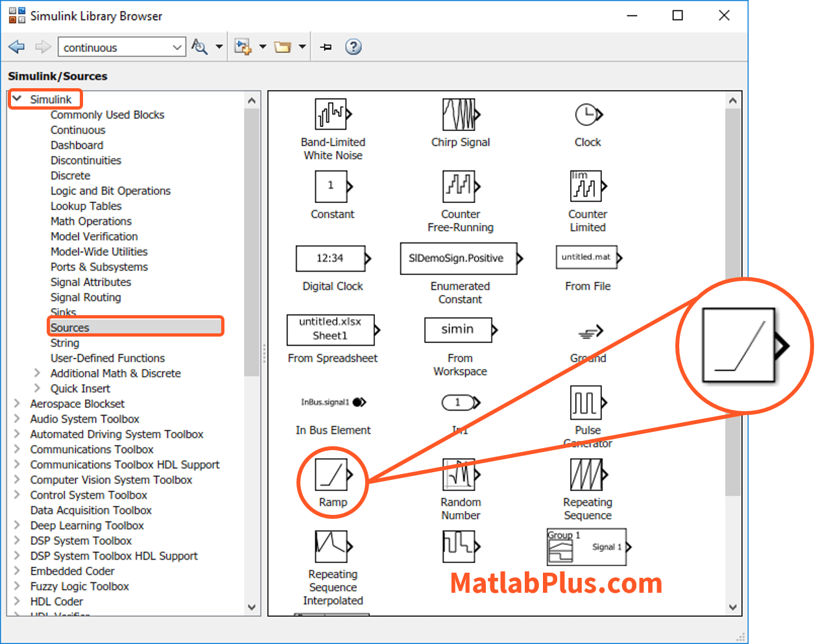The height and width of the screenshot is (644, 818).
Task: Open the Continuous library category
Action: pos(78,130)
